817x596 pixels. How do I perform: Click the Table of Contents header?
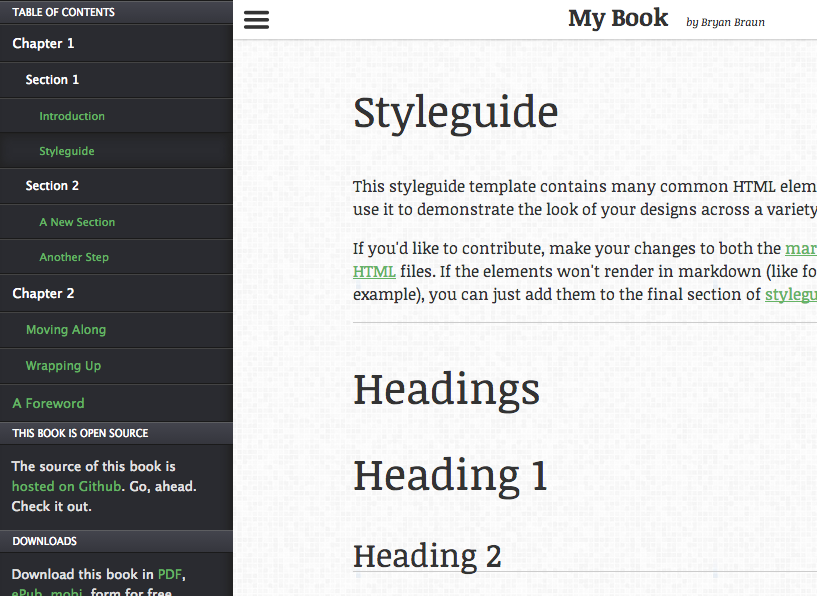click(63, 12)
